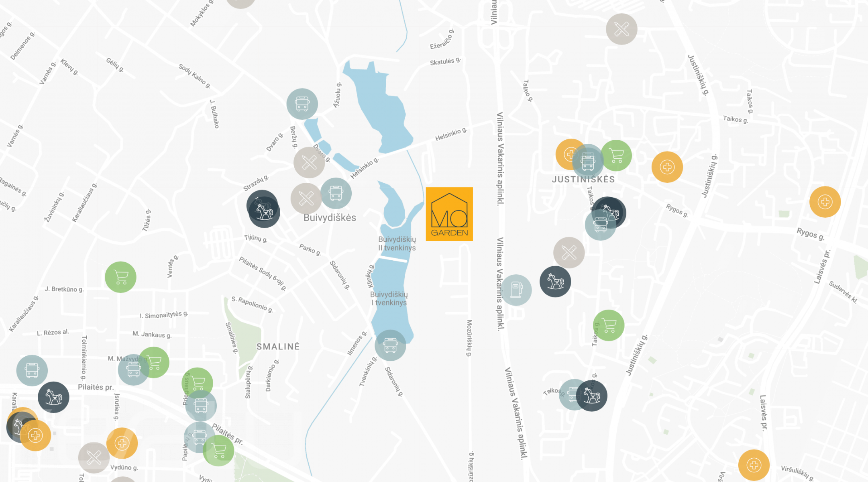Image resolution: width=868 pixels, height=482 pixels.
Task: Select the school marker beside Dvaro g.
Action: click(x=309, y=162)
